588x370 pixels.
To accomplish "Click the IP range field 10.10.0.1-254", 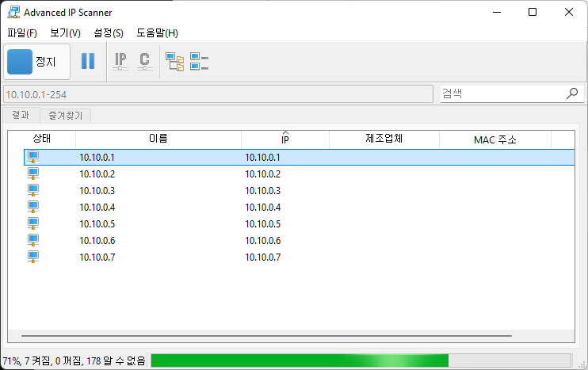I will click(218, 94).
